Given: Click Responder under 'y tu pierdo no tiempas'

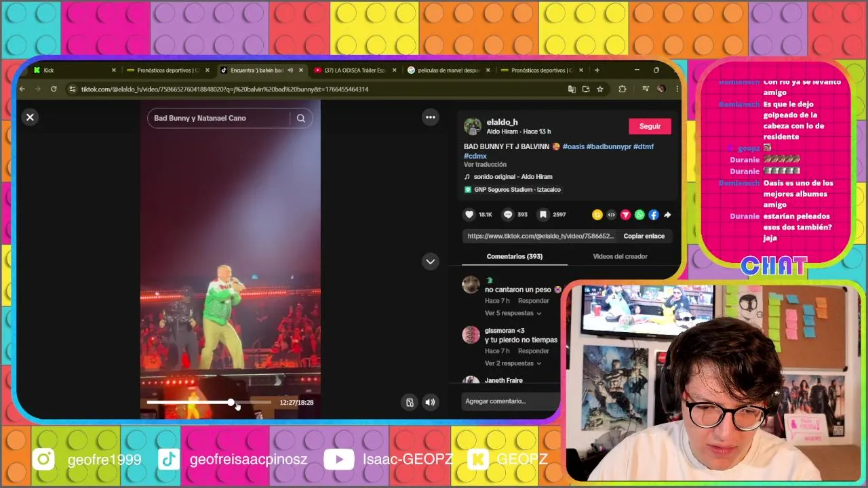Looking at the screenshot, I should (533, 351).
